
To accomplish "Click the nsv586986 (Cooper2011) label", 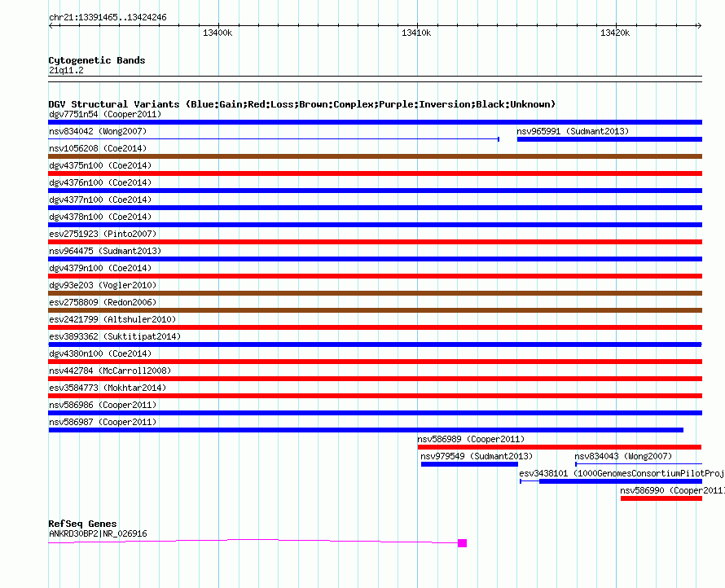I will 103,405.
